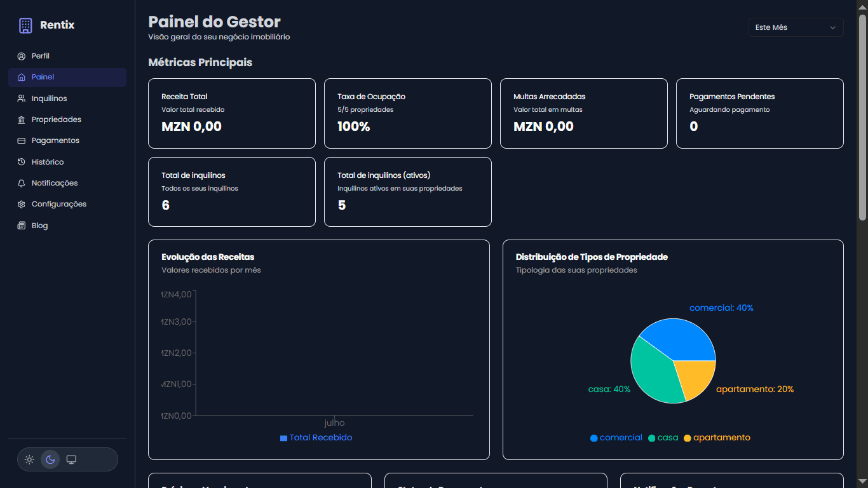Click the Rentix building logo icon
Screen dimensions: 868x488
25,25
